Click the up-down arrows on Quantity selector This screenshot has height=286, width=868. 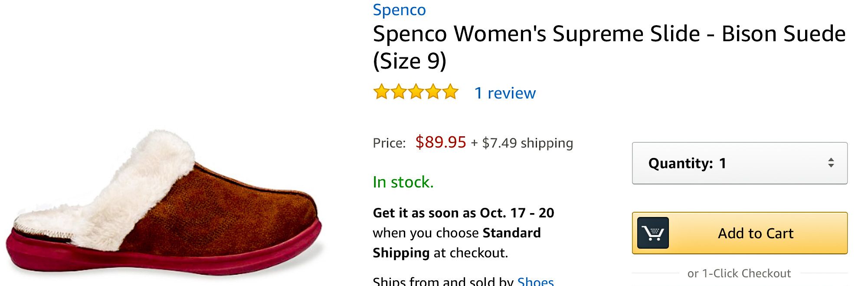pyautogui.click(x=831, y=163)
